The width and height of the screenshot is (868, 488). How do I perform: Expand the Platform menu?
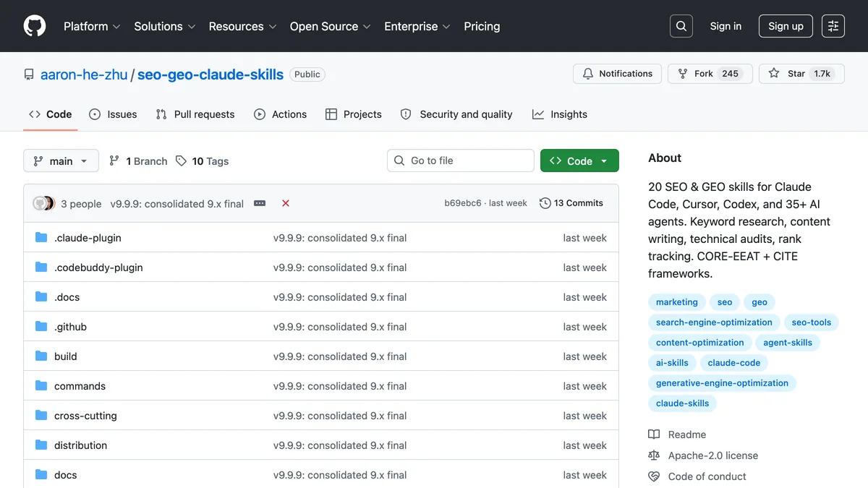[92, 26]
